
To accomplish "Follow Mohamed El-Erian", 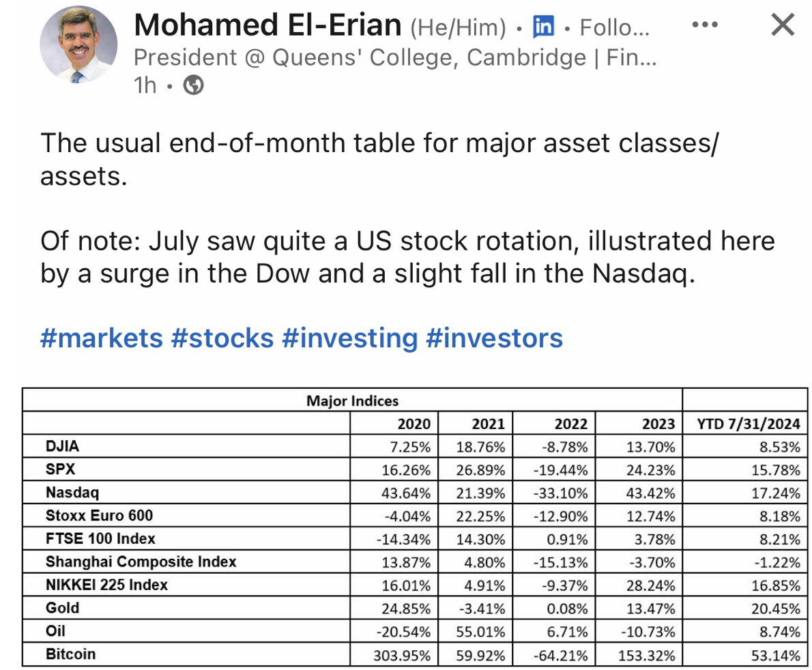I will point(614,28).
